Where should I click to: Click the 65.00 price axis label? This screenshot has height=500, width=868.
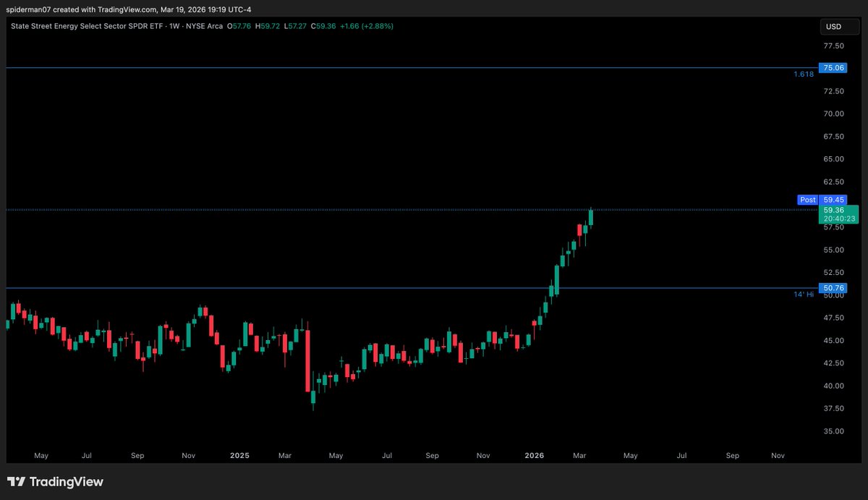coord(834,159)
